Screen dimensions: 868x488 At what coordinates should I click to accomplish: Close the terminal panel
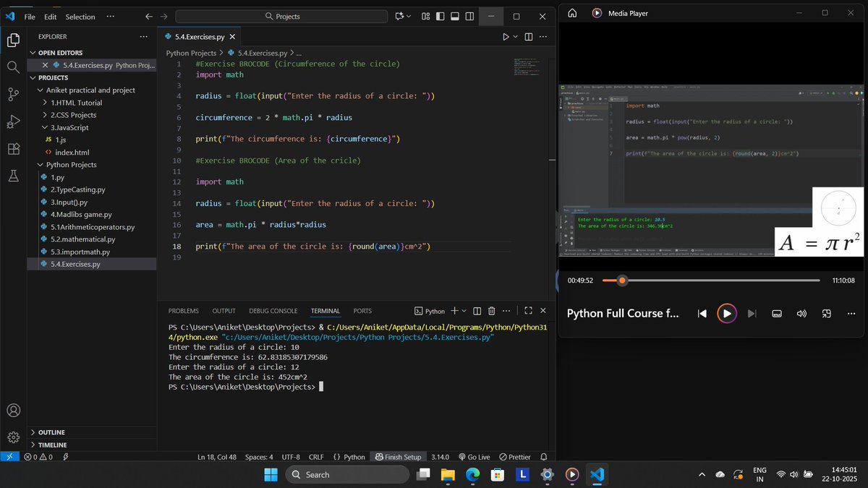coord(543,311)
